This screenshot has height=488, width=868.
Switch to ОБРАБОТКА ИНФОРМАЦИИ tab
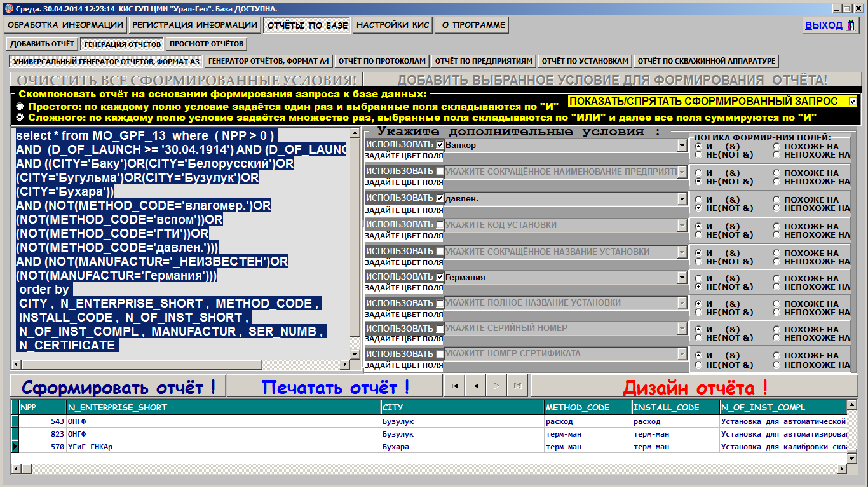tap(65, 25)
